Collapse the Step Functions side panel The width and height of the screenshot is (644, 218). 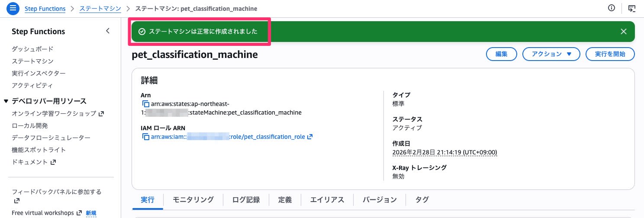tap(108, 31)
